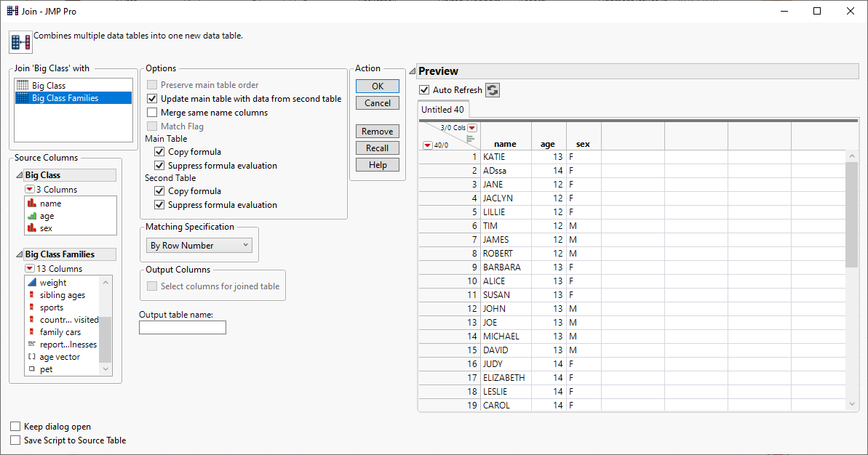Select the Big Class table icon
This screenshot has width=868, height=455.
tap(23, 86)
